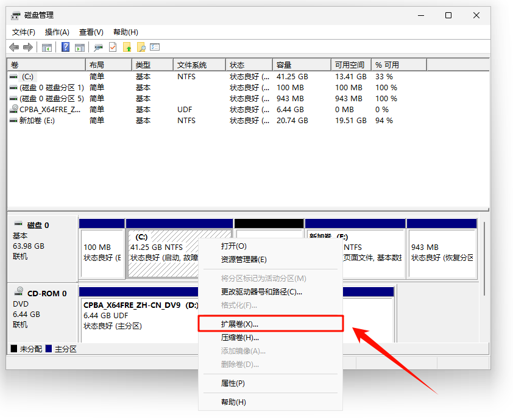Viewport: 513px width, 420px height.
Task: Click the forward arrow toolbar icon
Action: pyautogui.click(x=27, y=47)
